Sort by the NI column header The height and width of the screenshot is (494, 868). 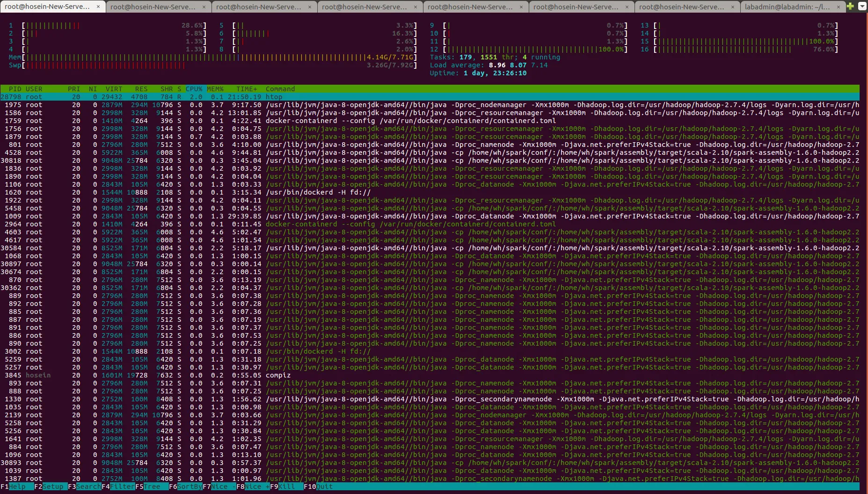93,89
